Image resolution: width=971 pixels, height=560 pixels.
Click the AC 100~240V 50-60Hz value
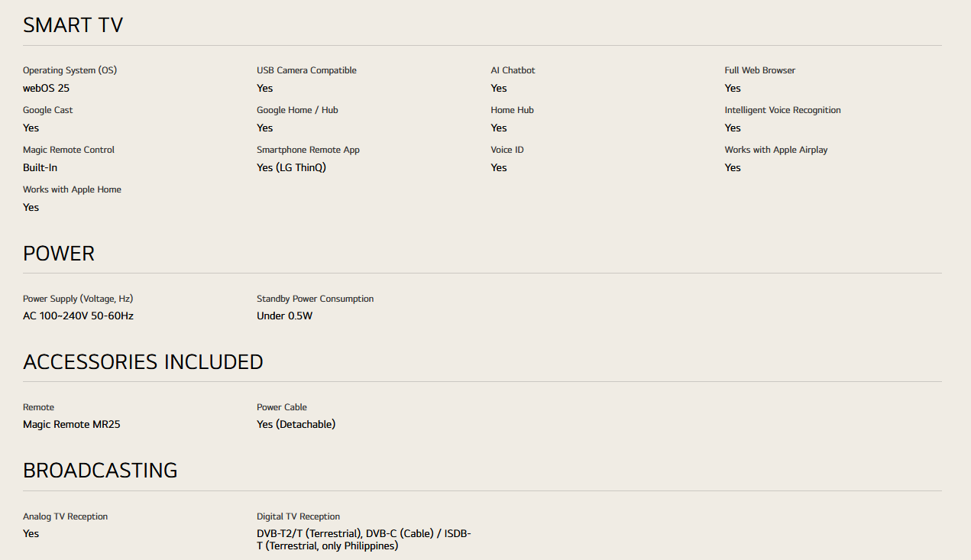pos(78,316)
